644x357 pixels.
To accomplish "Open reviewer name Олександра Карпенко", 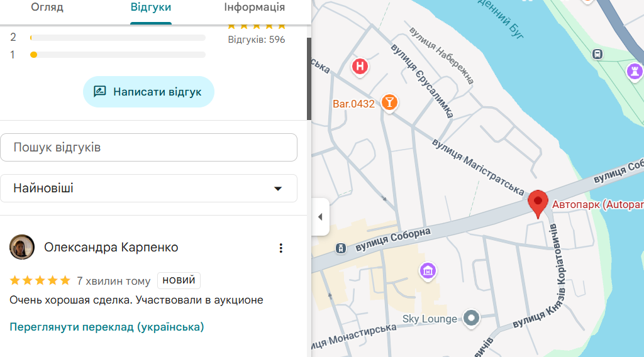I will coord(111,248).
